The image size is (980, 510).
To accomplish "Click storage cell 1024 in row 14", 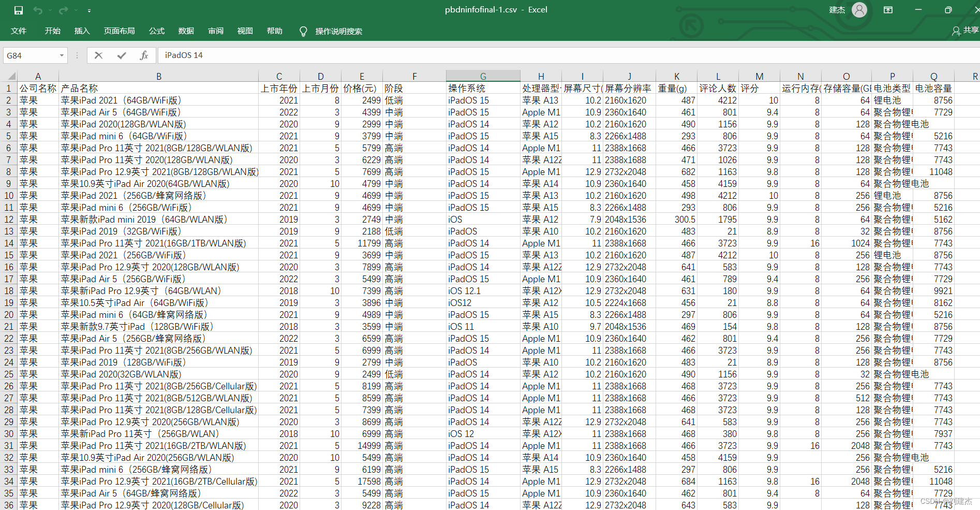I will pyautogui.click(x=847, y=243).
